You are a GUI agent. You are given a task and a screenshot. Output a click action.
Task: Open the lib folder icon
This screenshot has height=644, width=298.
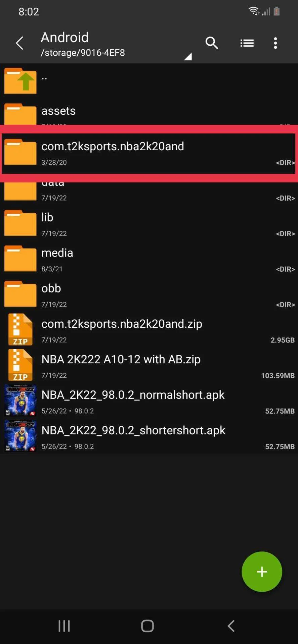click(x=20, y=223)
